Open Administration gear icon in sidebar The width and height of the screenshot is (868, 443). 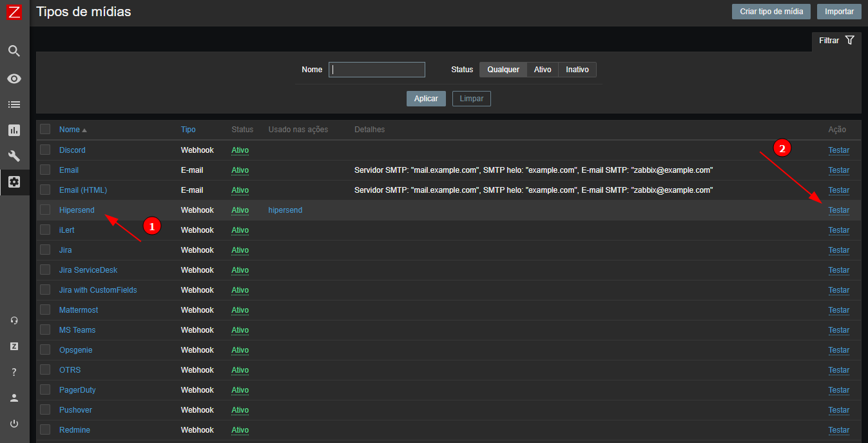[14, 182]
